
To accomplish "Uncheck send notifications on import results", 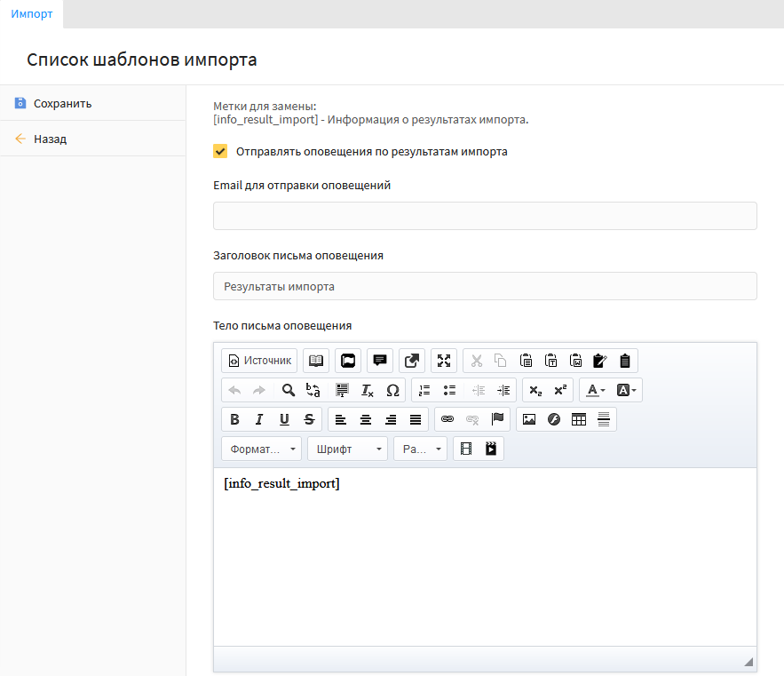I will 220,151.
